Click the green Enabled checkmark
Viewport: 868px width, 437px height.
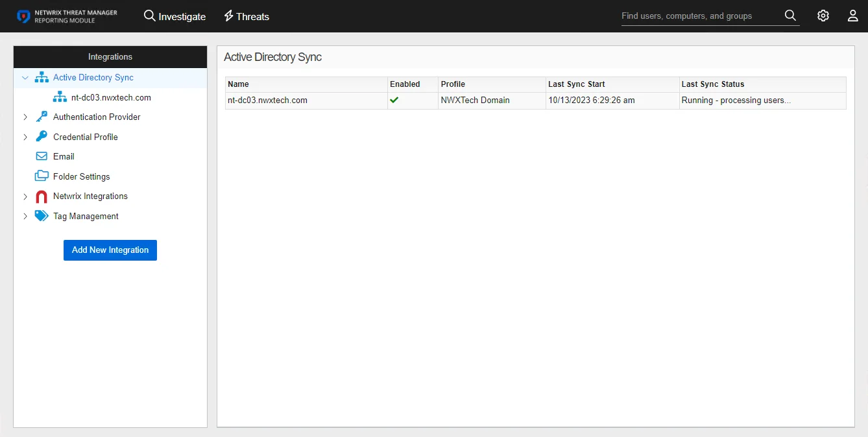394,100
